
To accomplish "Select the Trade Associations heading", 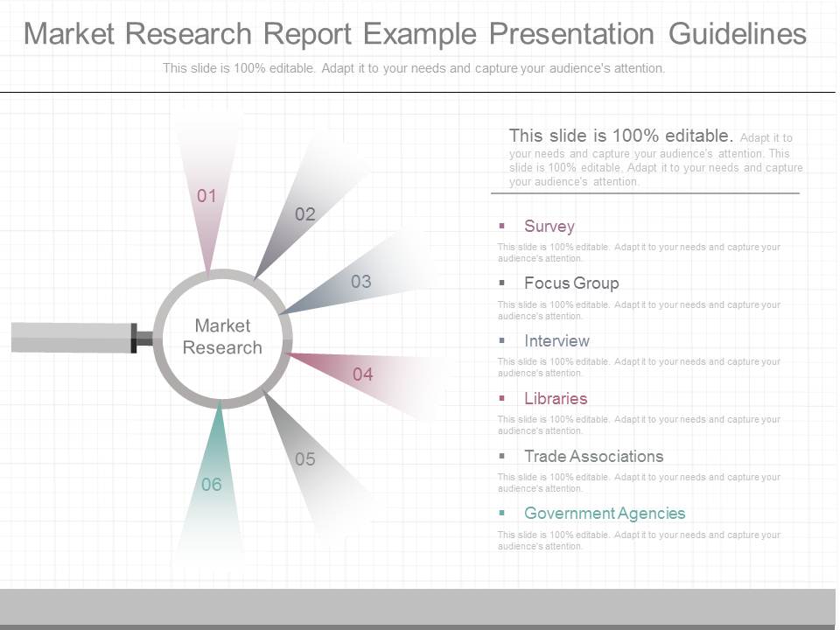I will (x=593, y=457).
